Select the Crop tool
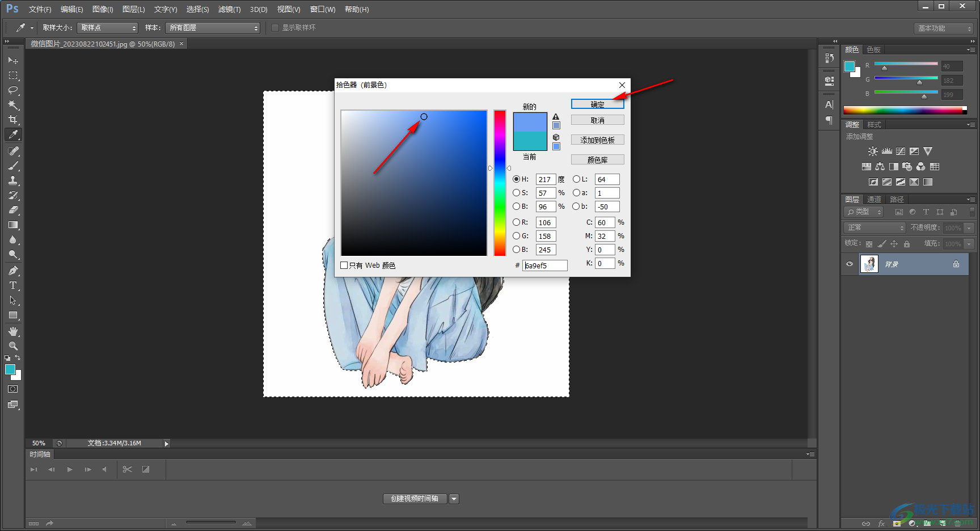This screenshot has height=531, width=980. [x=13, y=119]
